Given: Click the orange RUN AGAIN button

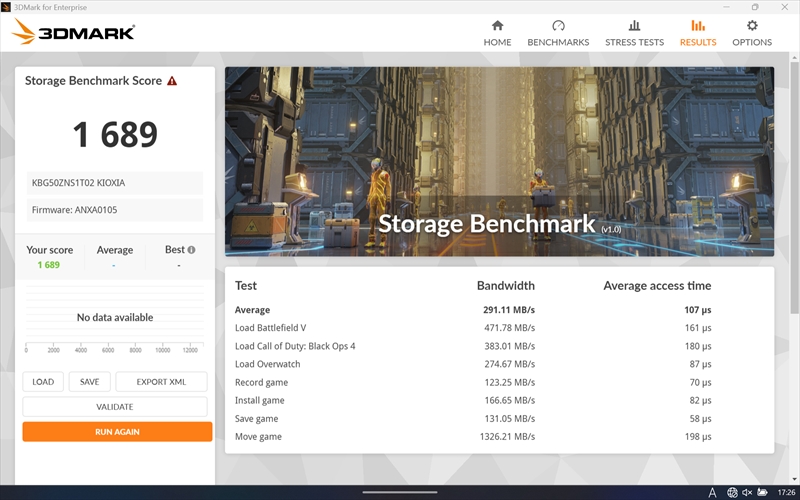Looking at the screenshot, I should [117, 432].
